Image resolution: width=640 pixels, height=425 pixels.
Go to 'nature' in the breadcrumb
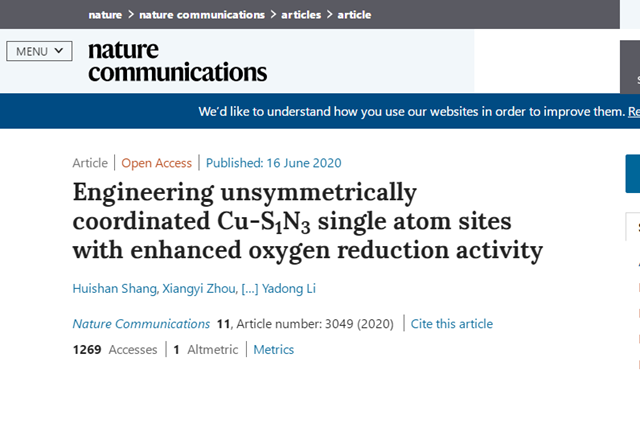[x=105, y=15]
